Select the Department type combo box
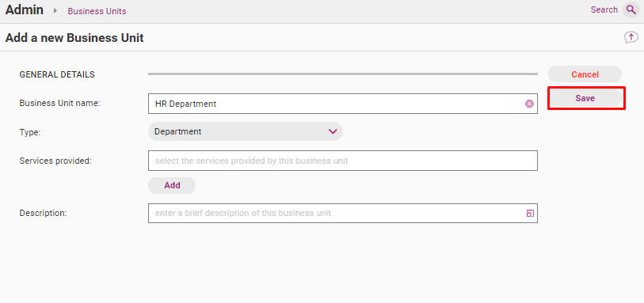Screen dimensions: 644x303 [x=246, y=131]
